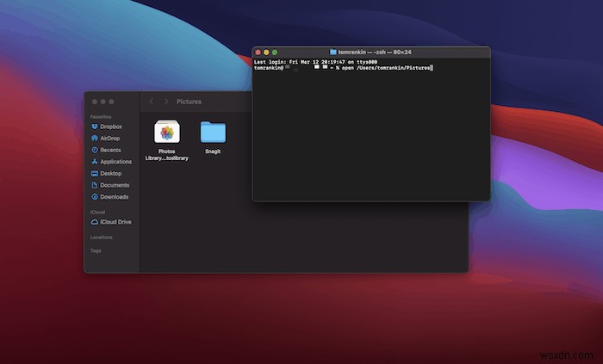The width and height of the screenshot is (603, 364).
Task: Open Recents in the Finder sidebar
Action: pos(106,150)
